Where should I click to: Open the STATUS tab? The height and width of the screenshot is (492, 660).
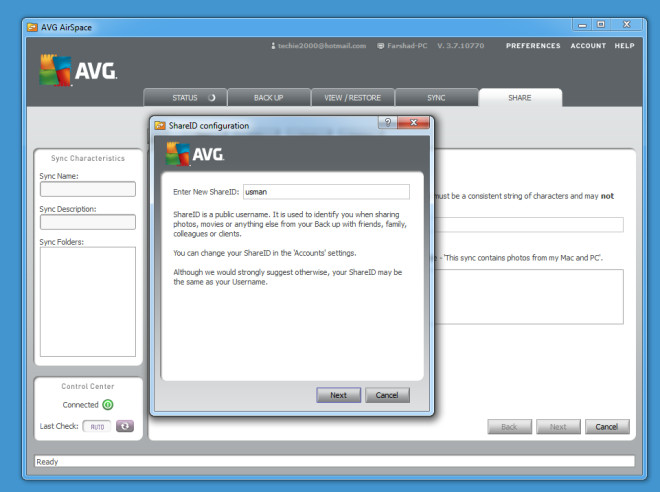tap(185, 98)
